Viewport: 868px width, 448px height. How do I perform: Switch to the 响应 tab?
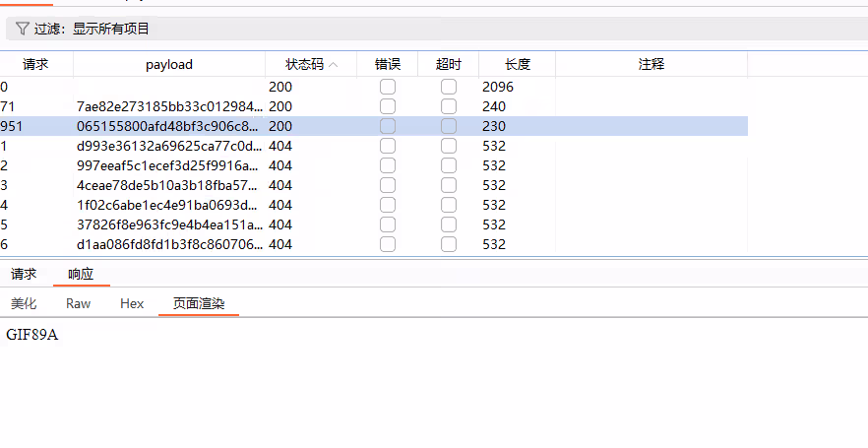pyautogui.click(x=81, y=274)
